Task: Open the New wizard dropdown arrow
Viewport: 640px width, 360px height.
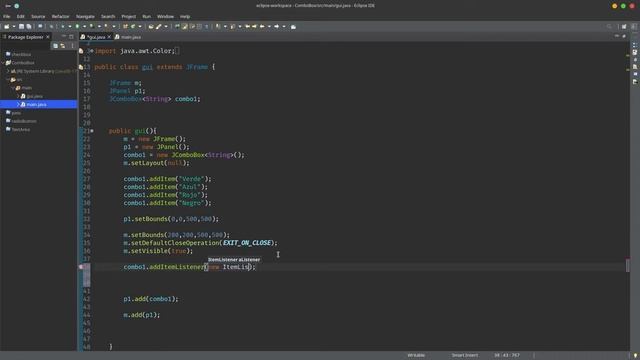Action: pyautogui.click(x=13, y=27)
